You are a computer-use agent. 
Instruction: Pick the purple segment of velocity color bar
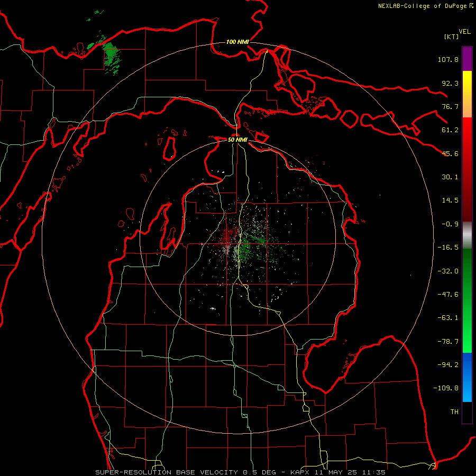[467, 59]
